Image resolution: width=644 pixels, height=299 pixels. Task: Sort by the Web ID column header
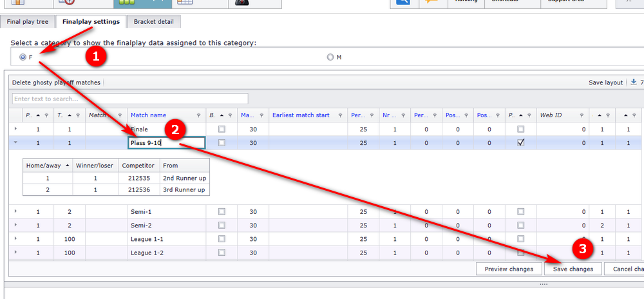(551, 115)
